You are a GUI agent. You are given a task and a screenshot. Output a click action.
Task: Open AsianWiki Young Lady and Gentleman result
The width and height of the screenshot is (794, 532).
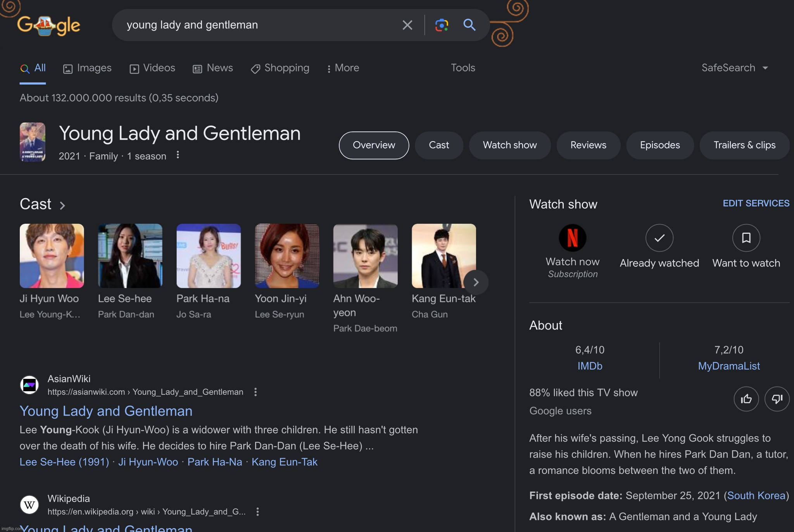click(106, 411)
